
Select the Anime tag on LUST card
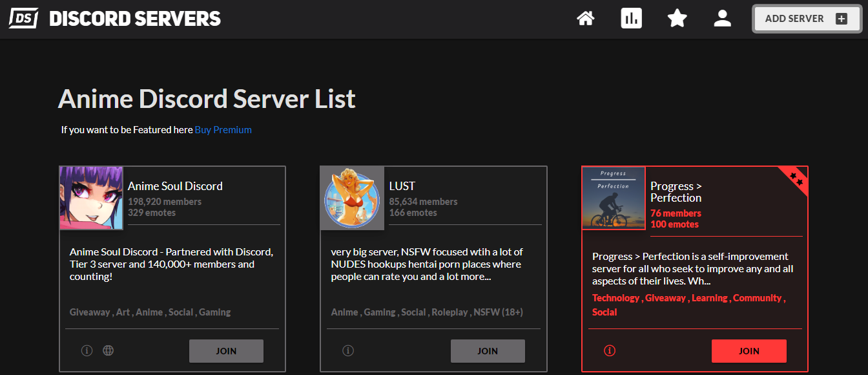click(x=345, y=312)
